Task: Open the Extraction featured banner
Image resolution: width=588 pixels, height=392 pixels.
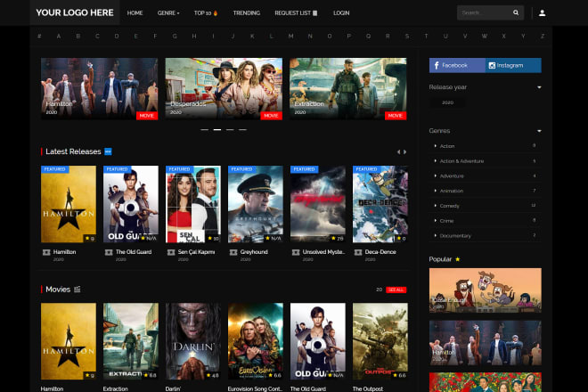Action: pos(348,89)
